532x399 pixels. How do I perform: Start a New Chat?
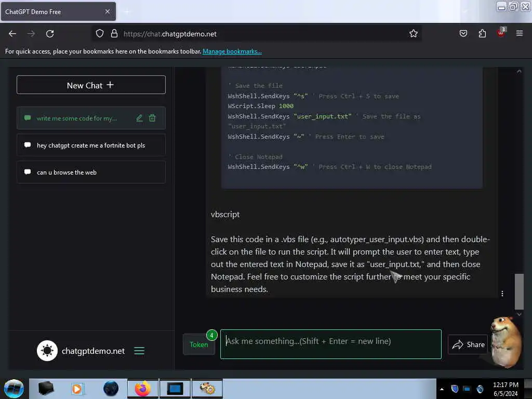[x=91, y=85]
